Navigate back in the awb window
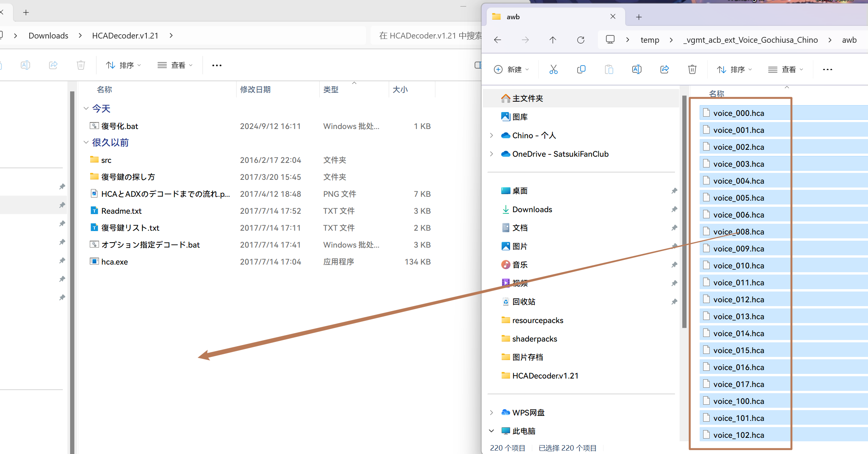This screenshot has width=868, height=454. point(497,40)
